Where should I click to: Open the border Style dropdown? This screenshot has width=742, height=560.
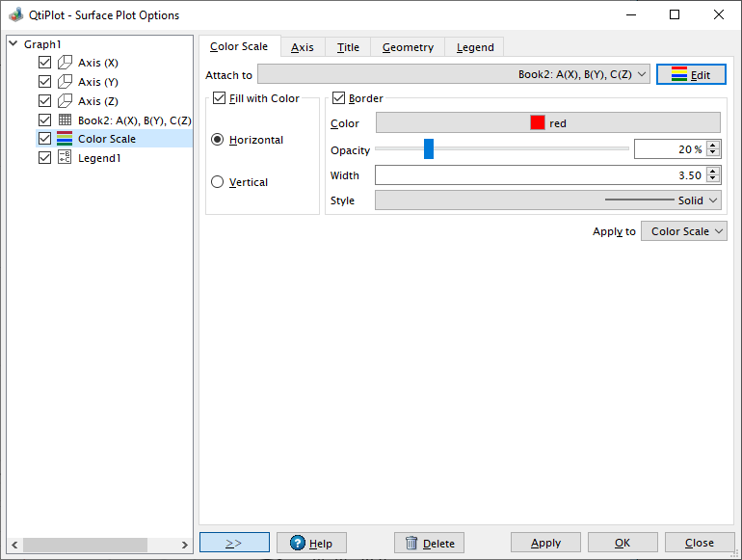click(547, 200)
